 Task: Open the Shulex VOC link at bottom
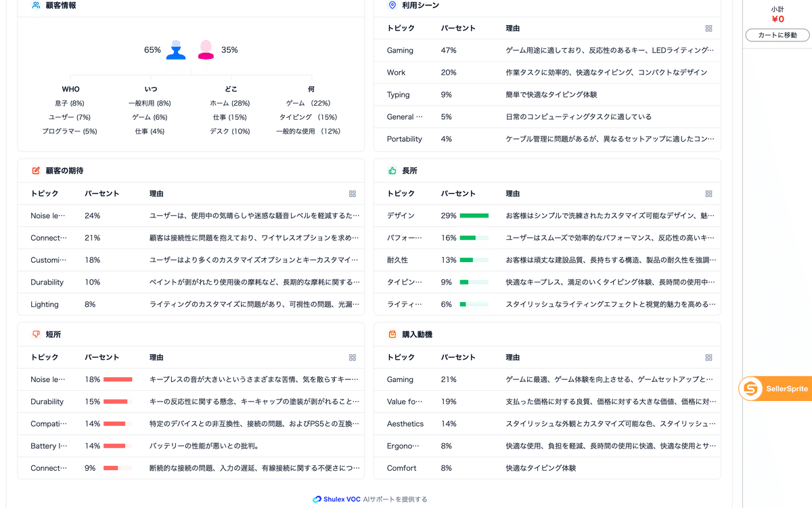click(x=344, y=499)
